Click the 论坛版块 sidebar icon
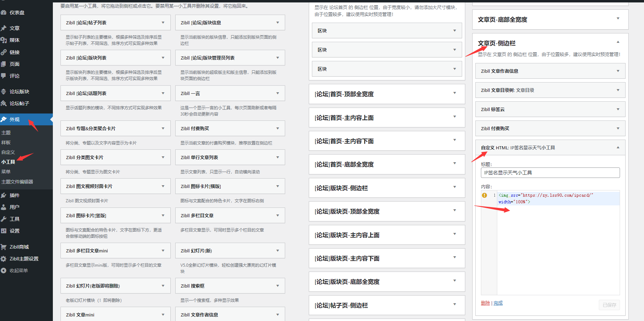The width and height of the screenshot is (644, 321). click(4, 92)
